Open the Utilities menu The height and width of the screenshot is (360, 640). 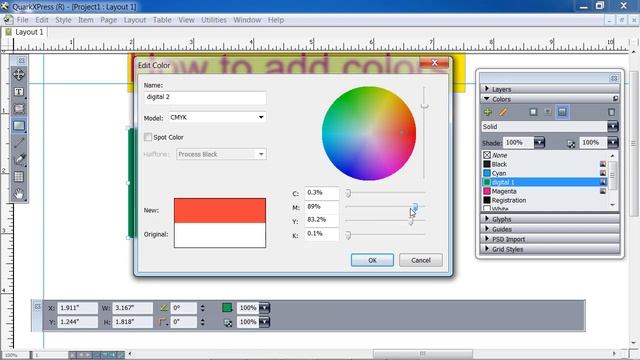click(x=214, y=20)
